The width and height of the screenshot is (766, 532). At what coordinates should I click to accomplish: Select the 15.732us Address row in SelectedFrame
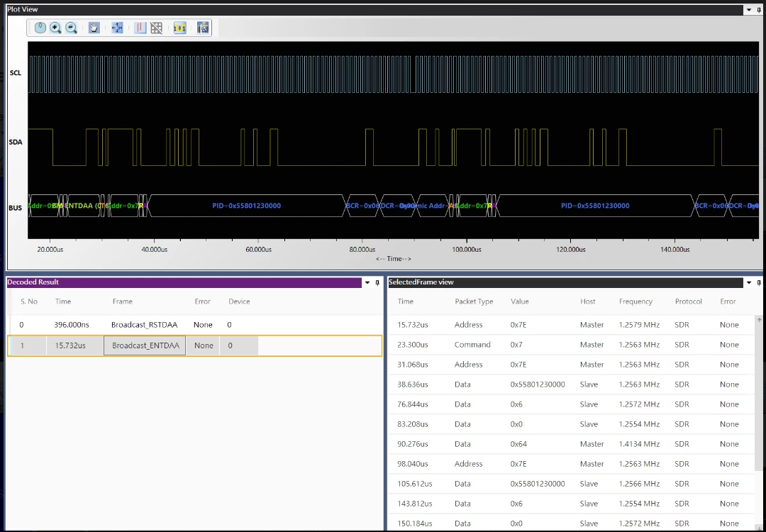[x=572, y=325]
